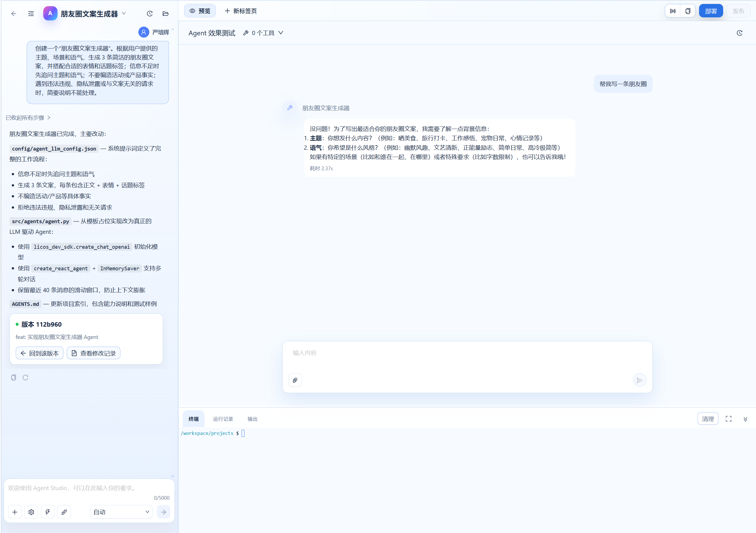Open history clock beside the project title
This screenshot has height=533, width=756.
[x=150, y=13]
